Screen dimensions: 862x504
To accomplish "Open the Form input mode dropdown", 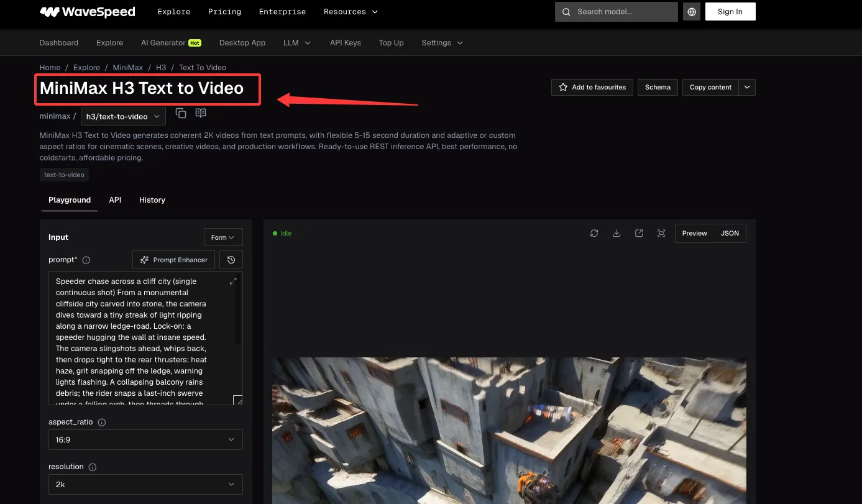I will click(x=223, y=237).
